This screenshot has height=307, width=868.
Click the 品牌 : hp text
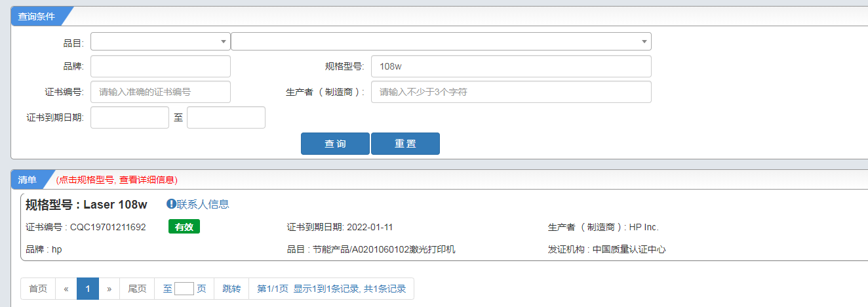click(44, 249)
